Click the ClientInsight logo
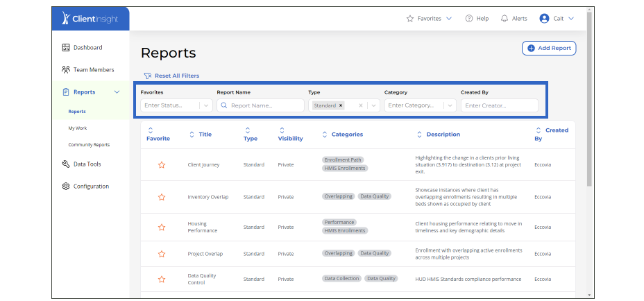The image size is (644, 301). coord(90,19)
